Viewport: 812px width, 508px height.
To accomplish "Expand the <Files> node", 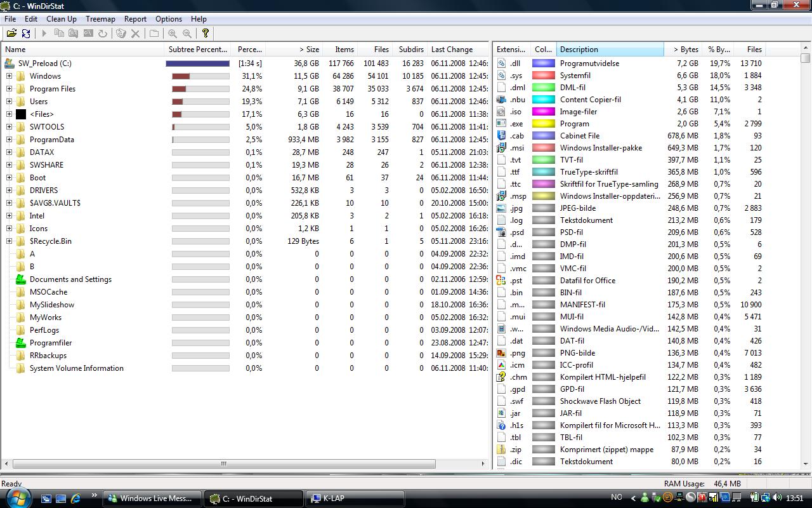I will pos(9,114).
